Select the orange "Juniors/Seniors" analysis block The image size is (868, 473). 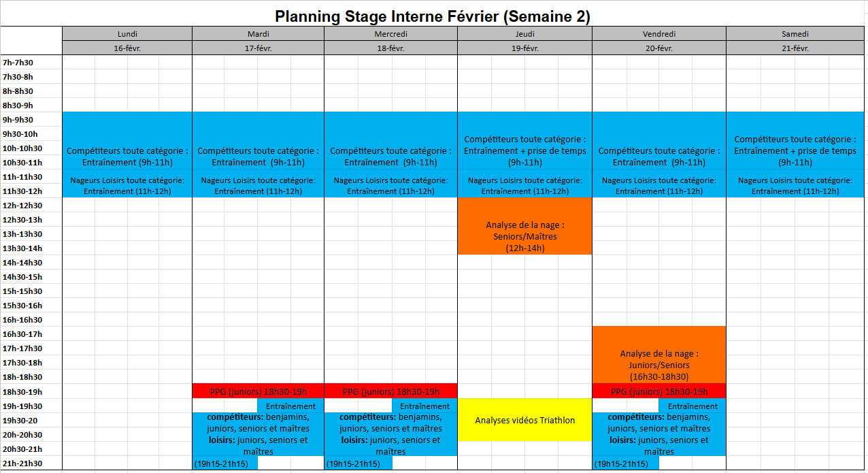coord(658,355)
